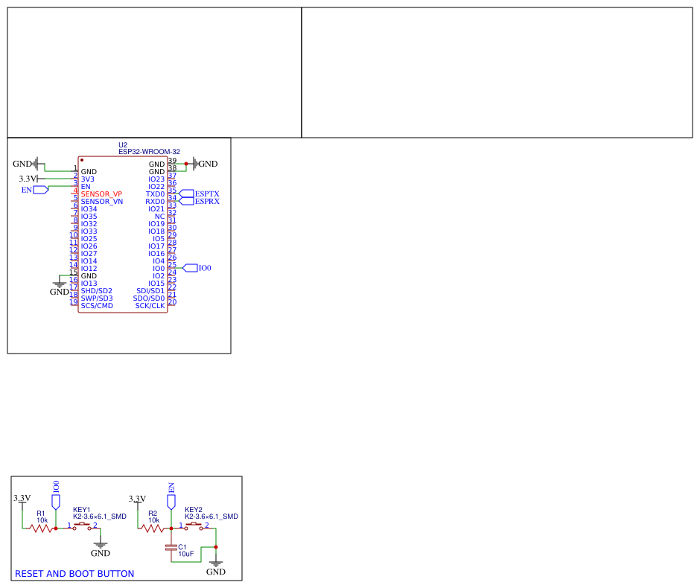
Task: Click the 10k value under R1
Action: point(42,520)
